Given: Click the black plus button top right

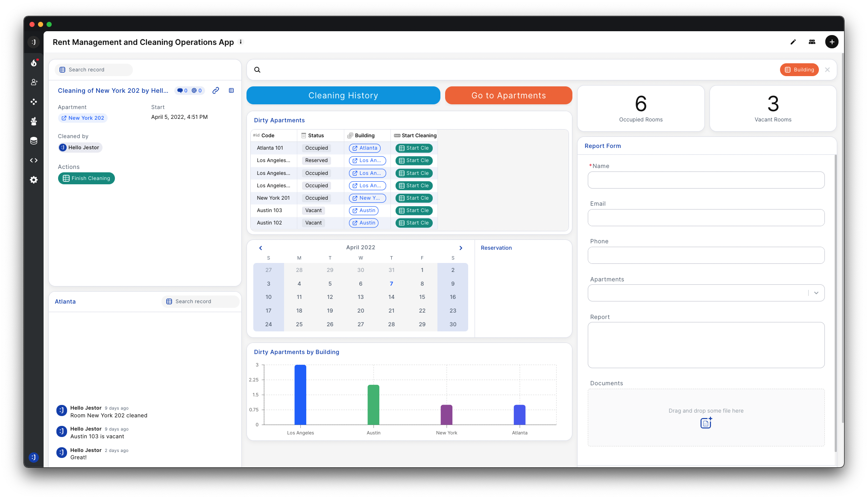Looking at the screenshot, I should point(831,42).
